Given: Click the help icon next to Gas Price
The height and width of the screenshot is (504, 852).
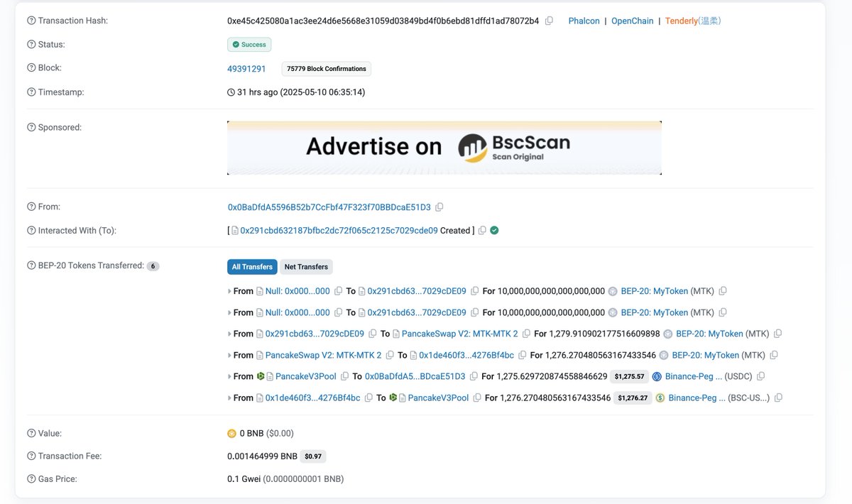Looking at the screenshot, I should (x=31, y=479).
